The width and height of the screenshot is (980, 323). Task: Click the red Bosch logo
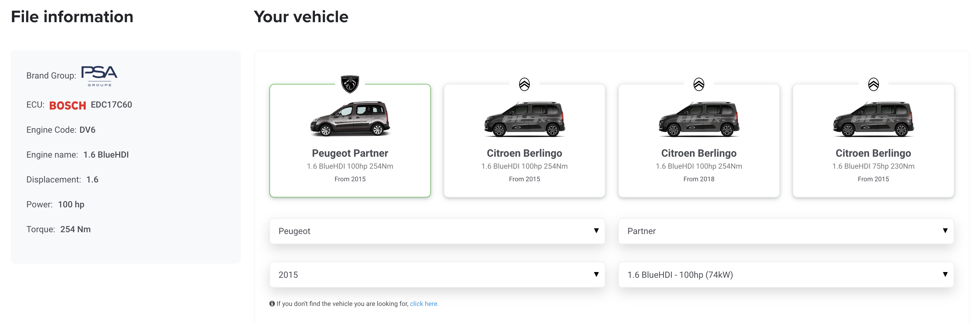(x=68, y=105)
